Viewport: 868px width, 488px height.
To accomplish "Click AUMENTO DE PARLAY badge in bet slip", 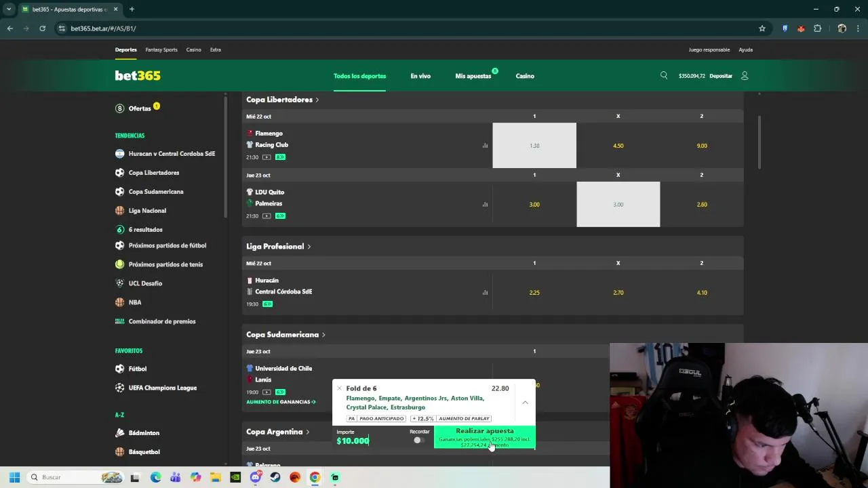I will 464,419.
